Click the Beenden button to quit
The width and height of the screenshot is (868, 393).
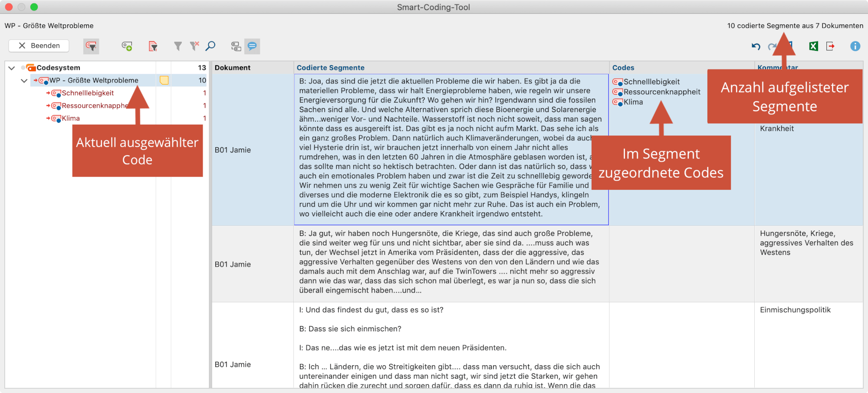[x=39, y=46]
